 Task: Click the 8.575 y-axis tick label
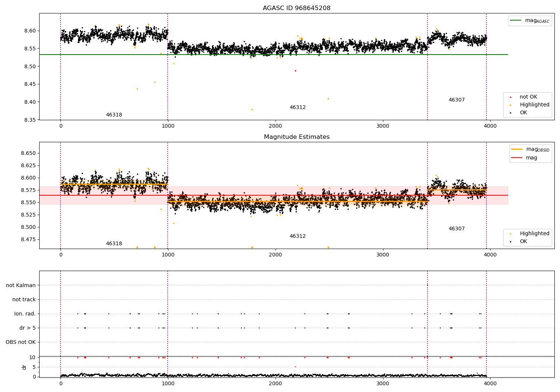(x=28, y=190)
